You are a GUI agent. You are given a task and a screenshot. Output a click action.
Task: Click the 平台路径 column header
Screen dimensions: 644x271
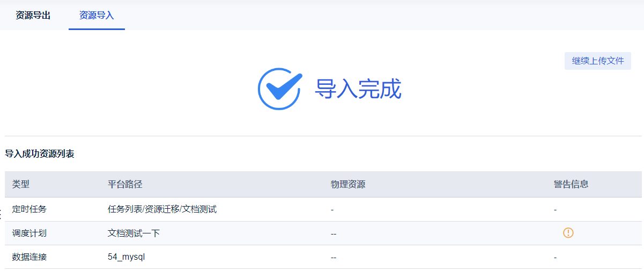pos(125,184)
